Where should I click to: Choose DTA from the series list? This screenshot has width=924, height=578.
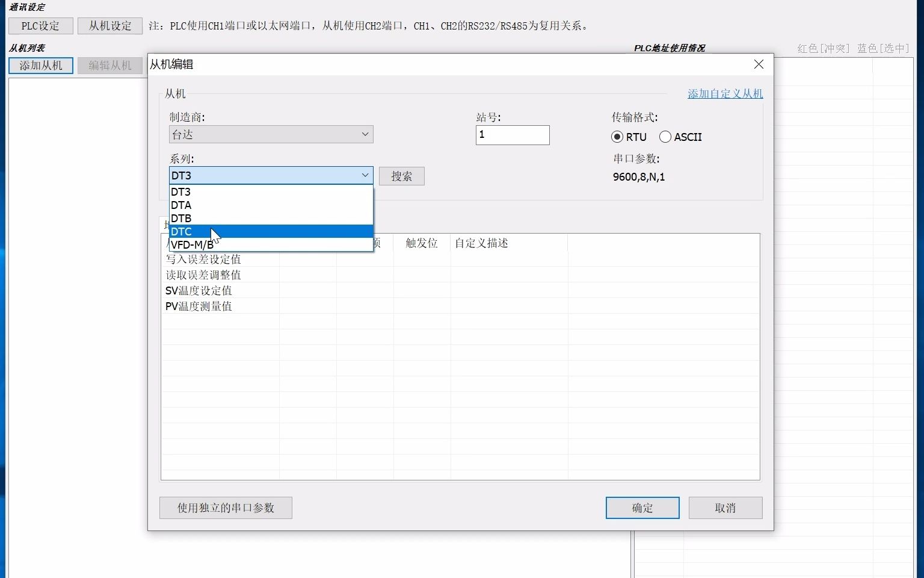271,205
